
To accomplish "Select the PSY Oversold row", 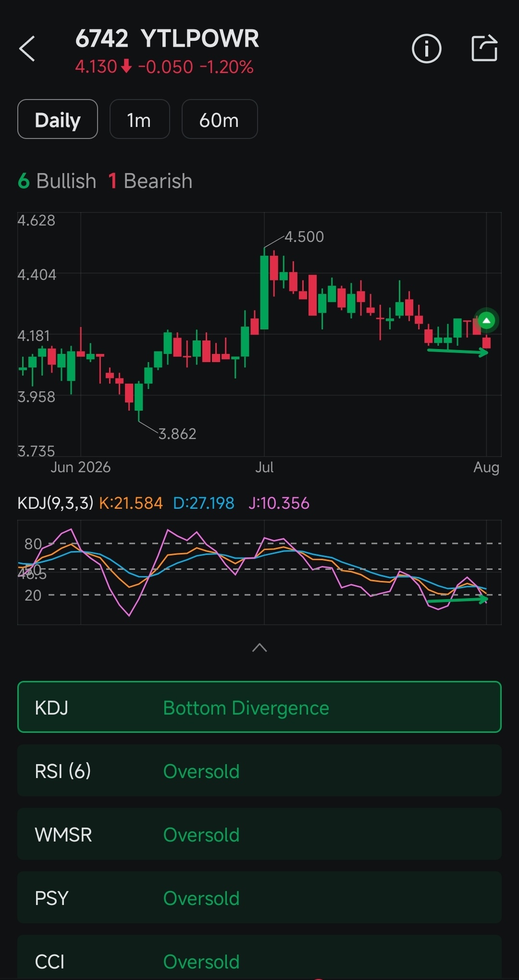I will (259, 898).
